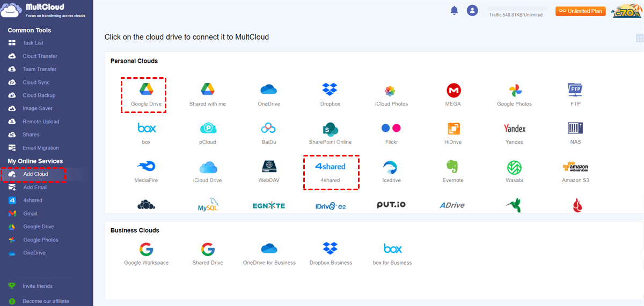The height and width of the screenshot is (306, 644).
Task: Pick the IDrive e2 storage
Action: tap(330, 205)
